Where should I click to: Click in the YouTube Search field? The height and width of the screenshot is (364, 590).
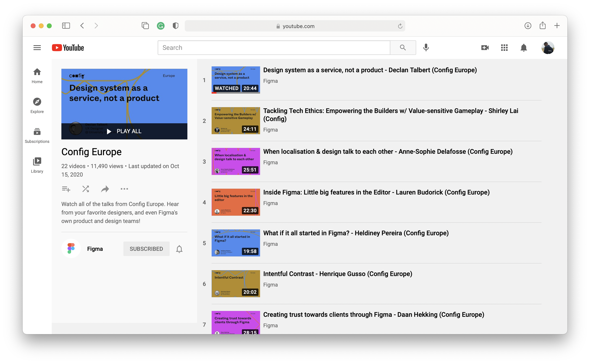pyautogui.click(x=274, y=48)
